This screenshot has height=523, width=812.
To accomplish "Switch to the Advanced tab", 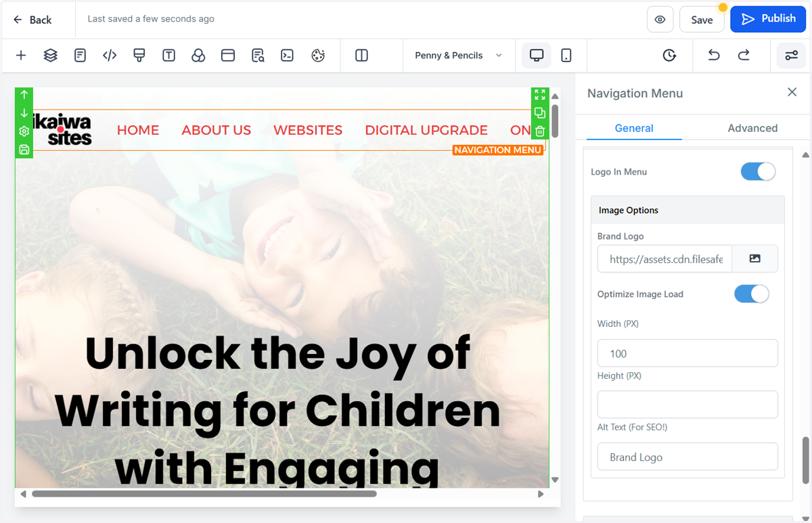I will [x=752, y=128].
